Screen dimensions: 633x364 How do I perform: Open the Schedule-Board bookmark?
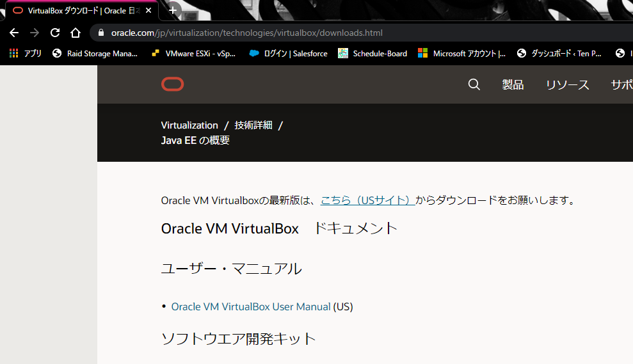point(373,53)
